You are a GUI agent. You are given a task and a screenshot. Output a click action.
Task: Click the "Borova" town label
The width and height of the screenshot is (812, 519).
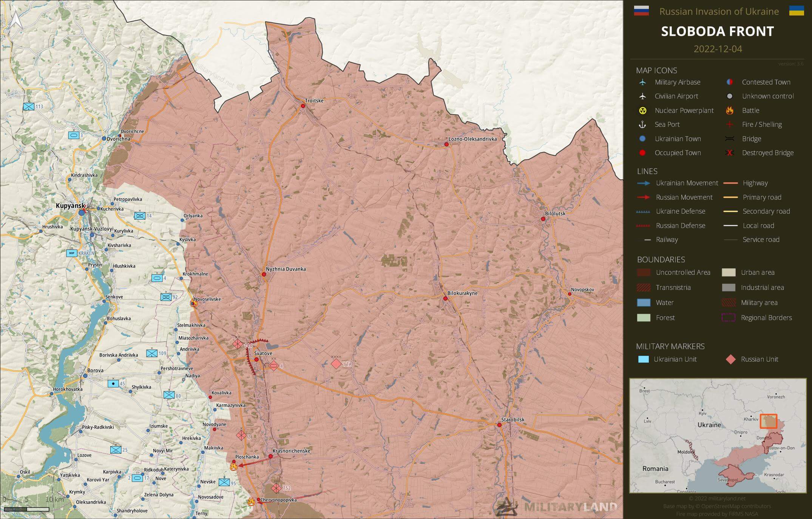point(95,370)
